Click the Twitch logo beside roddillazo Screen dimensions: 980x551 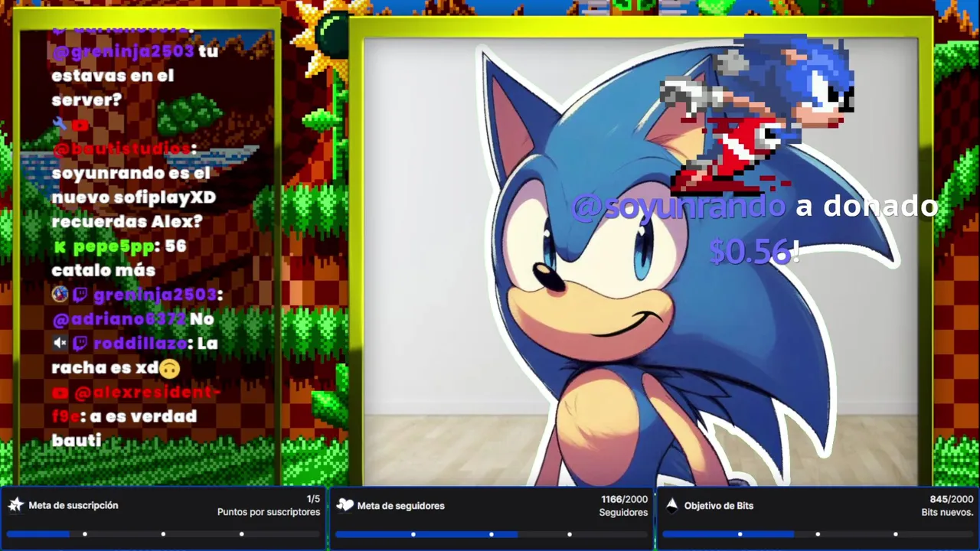(x=80, y=344)
